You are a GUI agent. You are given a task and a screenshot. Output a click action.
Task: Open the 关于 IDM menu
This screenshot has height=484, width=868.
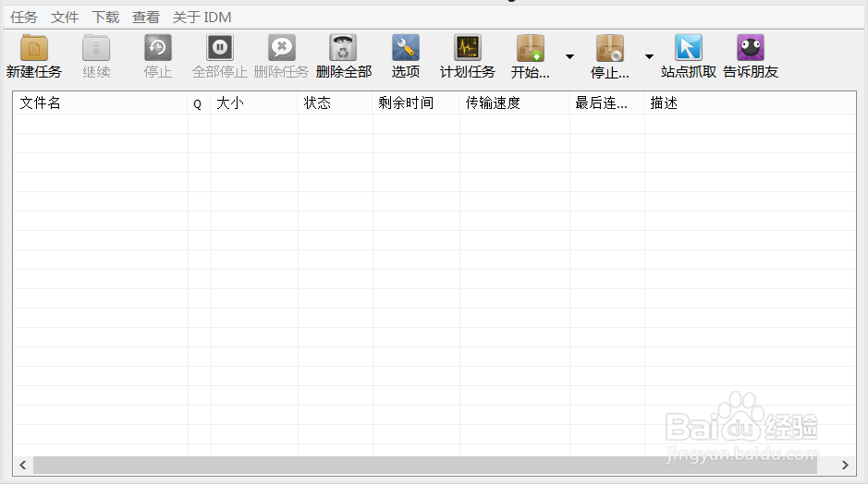tap(202, 18)
